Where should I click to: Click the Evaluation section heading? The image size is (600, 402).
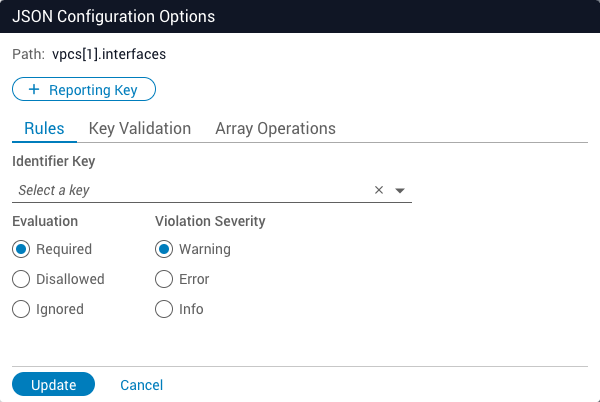45,221
